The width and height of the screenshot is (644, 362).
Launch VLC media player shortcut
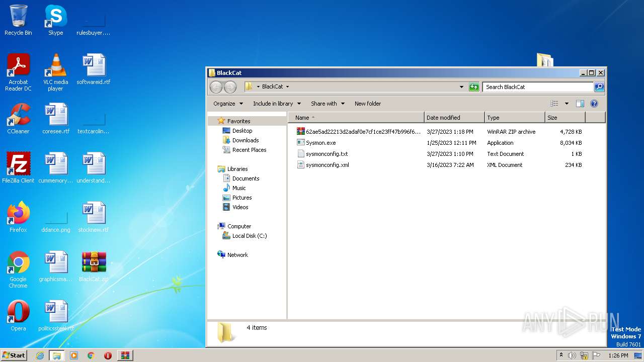click(x=55, y=72)
